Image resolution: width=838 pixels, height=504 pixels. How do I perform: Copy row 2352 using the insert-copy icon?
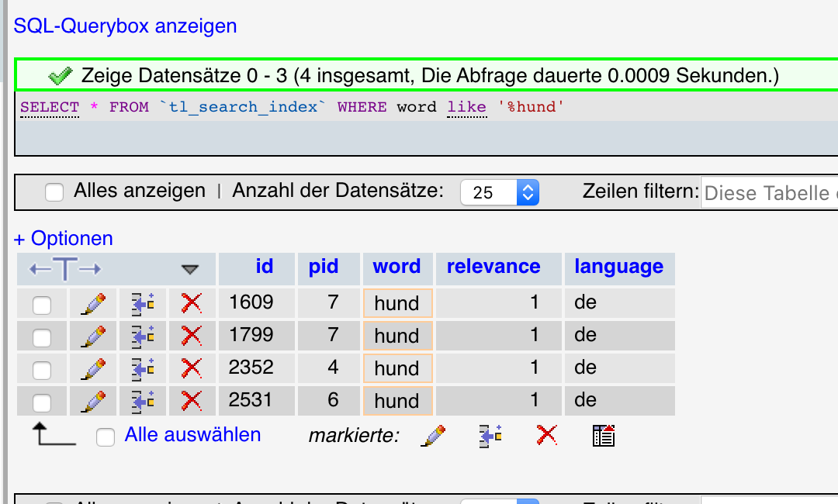point(142,368)
